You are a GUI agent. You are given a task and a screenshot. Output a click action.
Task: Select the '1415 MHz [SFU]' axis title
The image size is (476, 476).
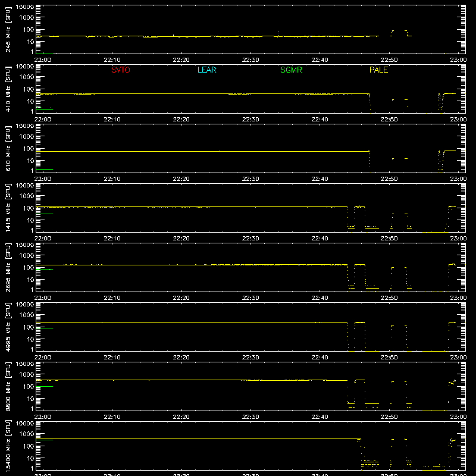8,208
